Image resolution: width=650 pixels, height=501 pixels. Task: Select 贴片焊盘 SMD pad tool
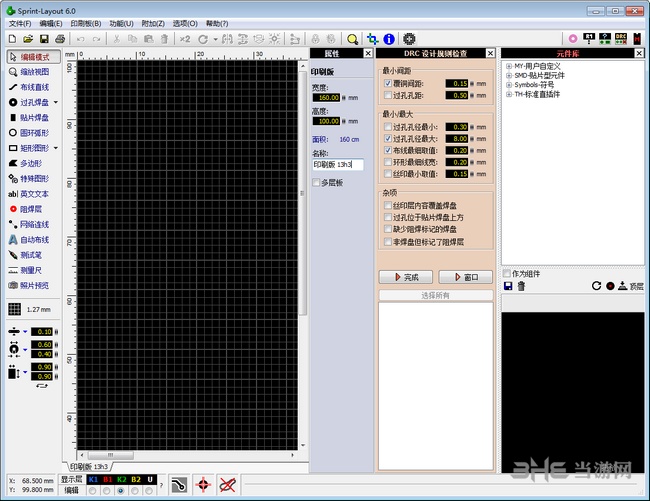(29, 118)
